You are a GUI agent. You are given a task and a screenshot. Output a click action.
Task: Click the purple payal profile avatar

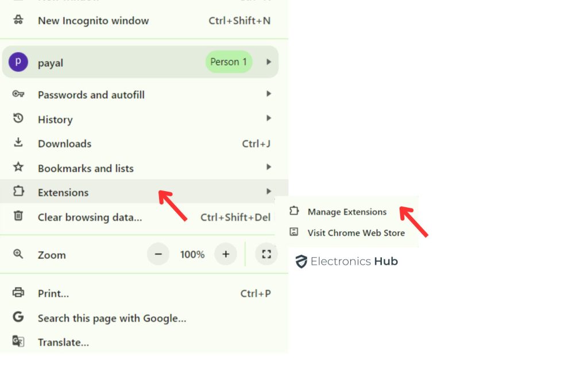tap(18, 62)
